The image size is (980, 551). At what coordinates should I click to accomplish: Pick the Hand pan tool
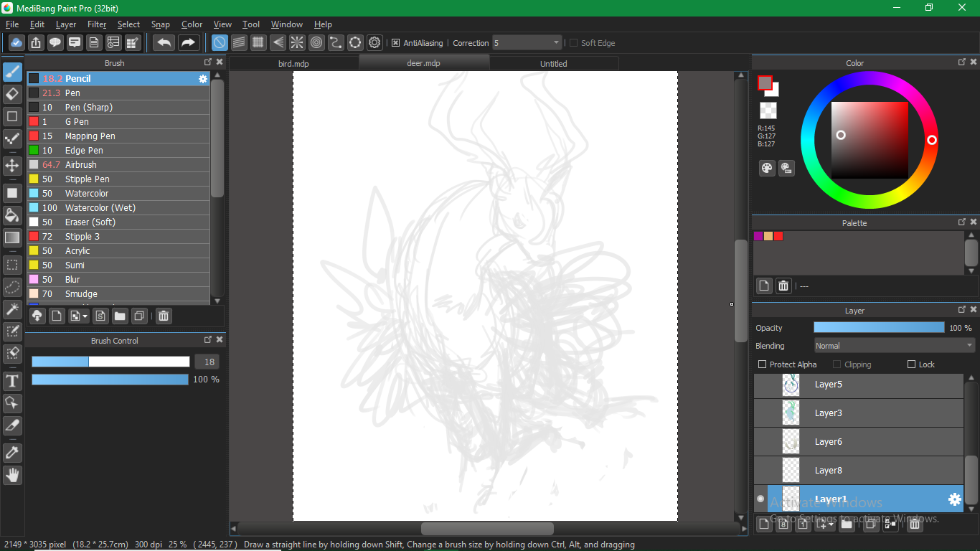click(x=12, y=475)
